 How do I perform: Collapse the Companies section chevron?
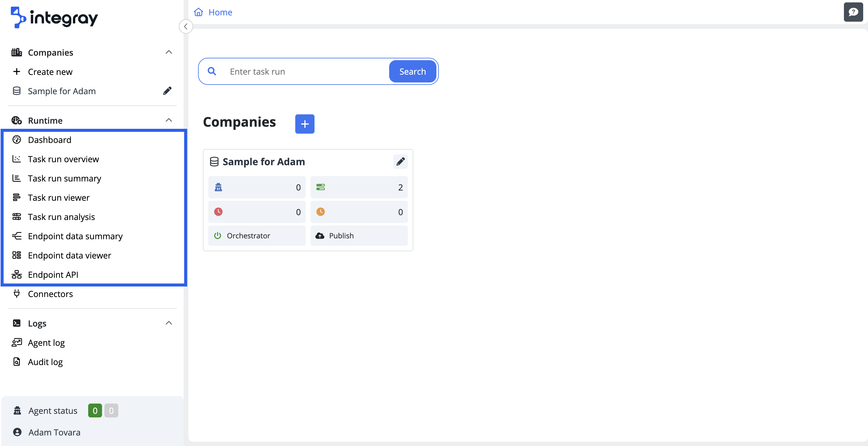[x=169, y=52]
